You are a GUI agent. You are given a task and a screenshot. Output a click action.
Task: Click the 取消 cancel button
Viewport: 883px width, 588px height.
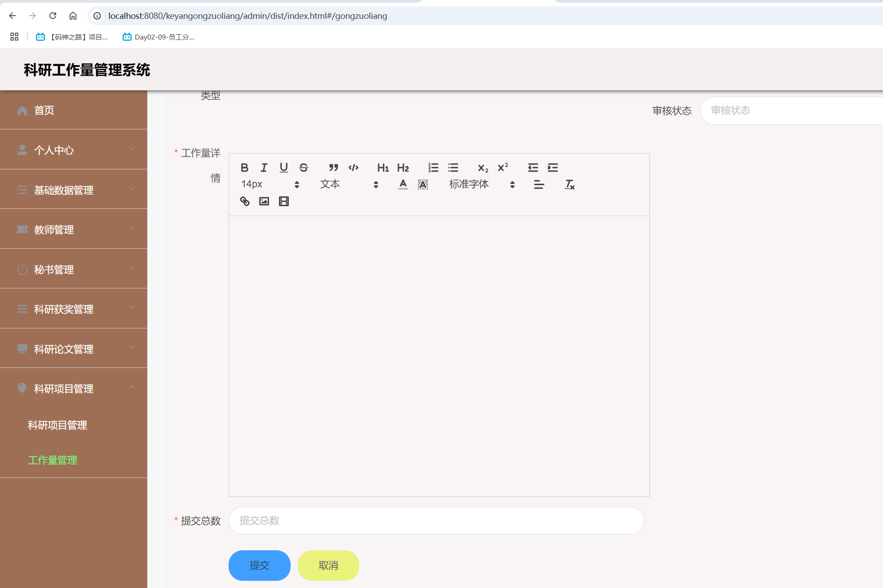pos(328,565)
